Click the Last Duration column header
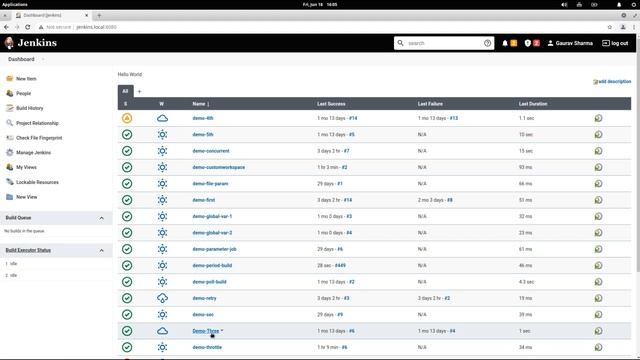The image size is (640, 360). 533,104
